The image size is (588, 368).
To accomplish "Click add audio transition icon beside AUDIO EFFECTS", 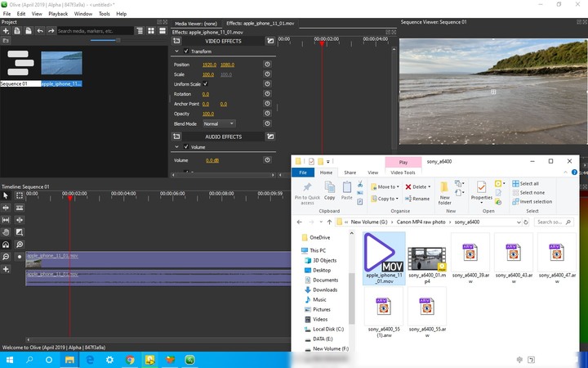I will pos(270,137).
